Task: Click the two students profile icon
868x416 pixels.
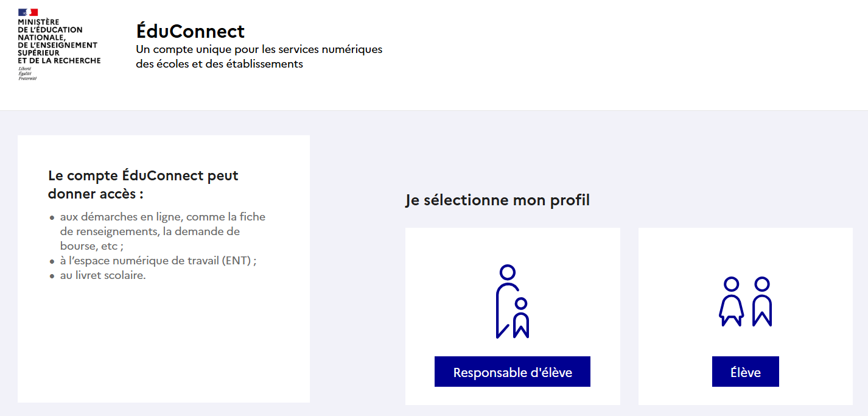Action: click(x=746, y=301)
